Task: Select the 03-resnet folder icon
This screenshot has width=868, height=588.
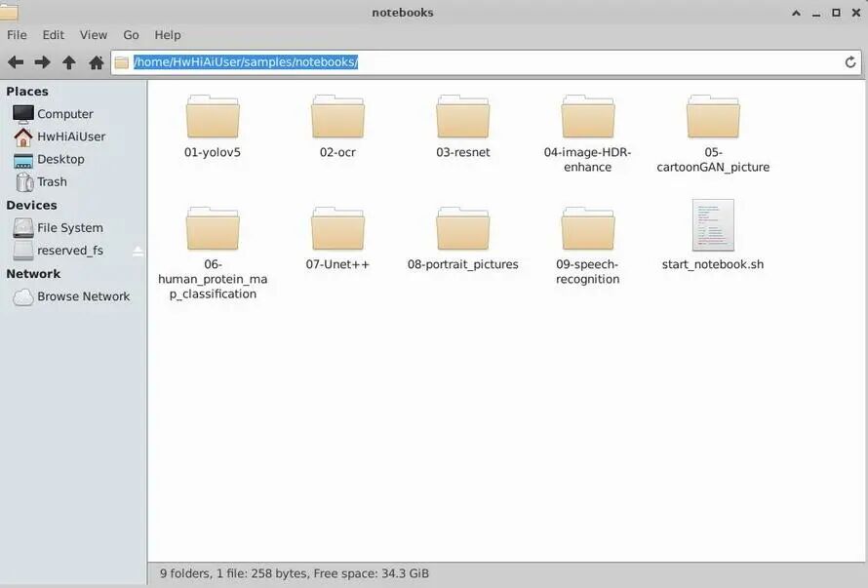Action: coord(463,116)
